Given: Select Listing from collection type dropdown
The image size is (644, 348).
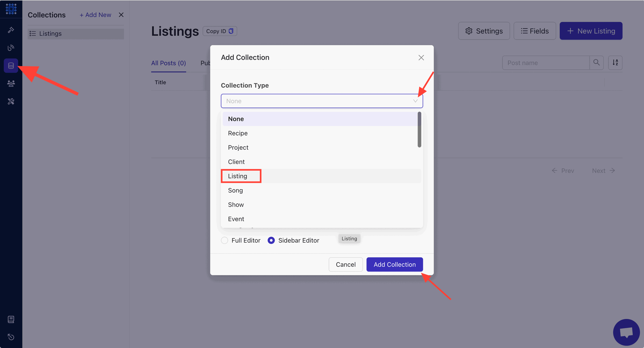Looking at the screenshot, I should [x=237, y=176].
